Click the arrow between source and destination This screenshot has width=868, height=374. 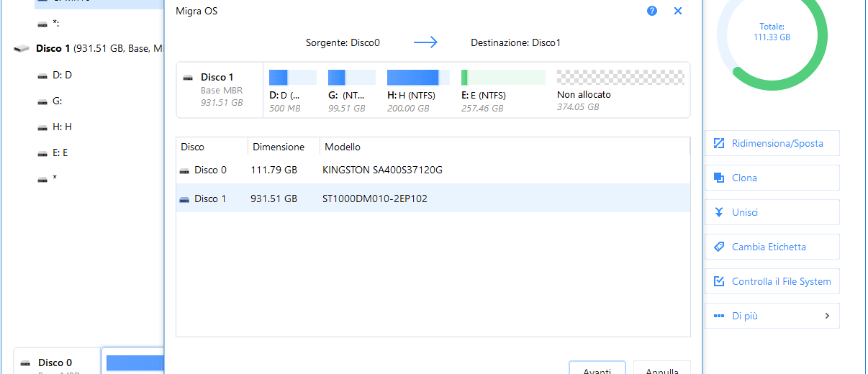pyautogui.click(x=425, y=43)
